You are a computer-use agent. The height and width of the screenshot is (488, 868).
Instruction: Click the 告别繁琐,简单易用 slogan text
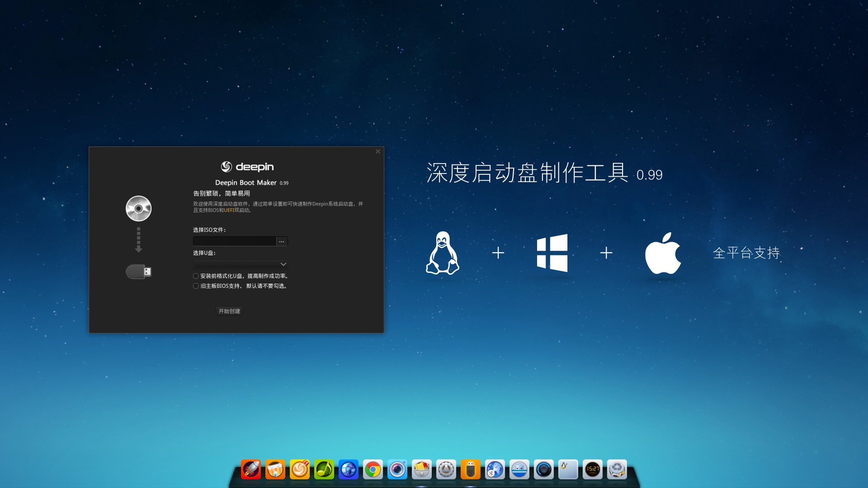click(222, 193)
